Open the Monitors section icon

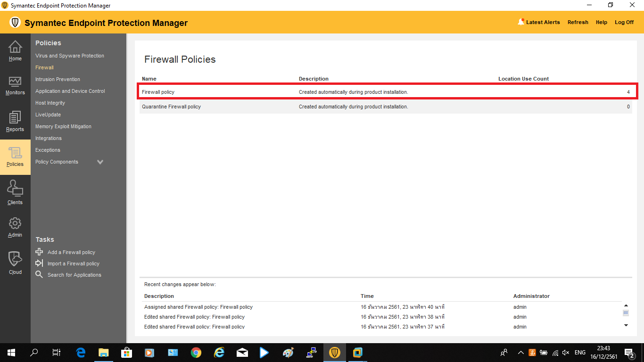tap(15, 82)
